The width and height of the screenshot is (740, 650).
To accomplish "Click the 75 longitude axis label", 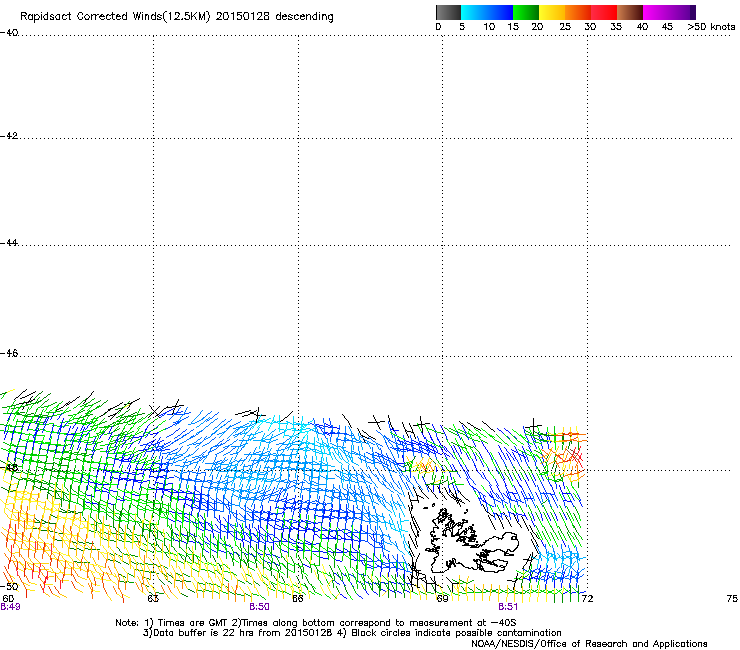I will (x=732, y=599).
